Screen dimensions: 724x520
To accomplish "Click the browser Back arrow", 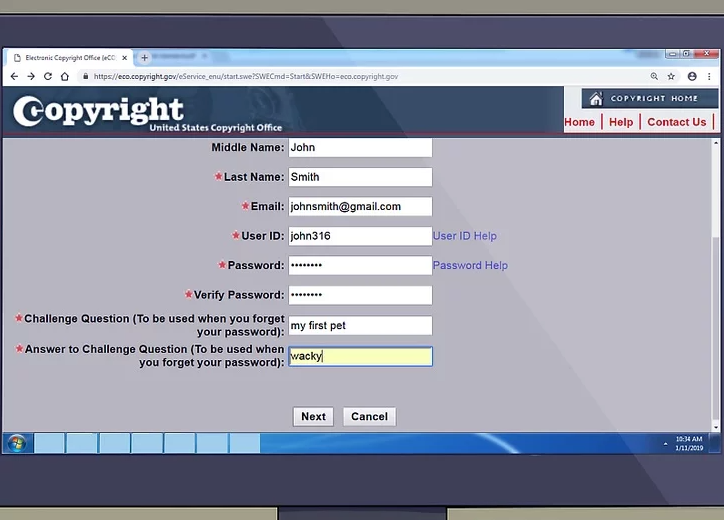I will point(14,76).
